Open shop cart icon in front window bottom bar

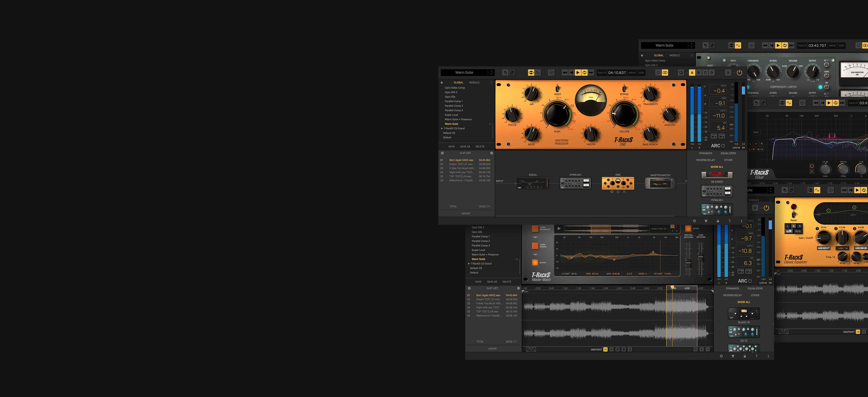tap(706, 221)
